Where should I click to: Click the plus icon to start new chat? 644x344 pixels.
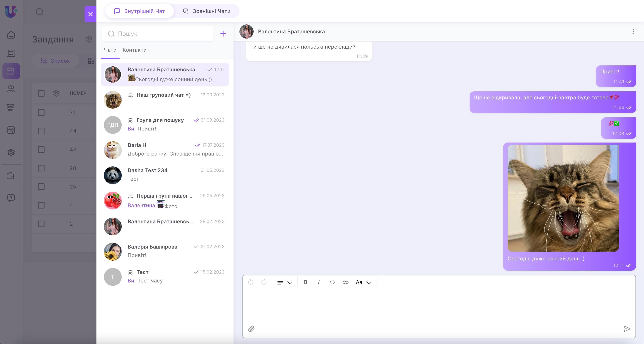(x=223, y=34)
